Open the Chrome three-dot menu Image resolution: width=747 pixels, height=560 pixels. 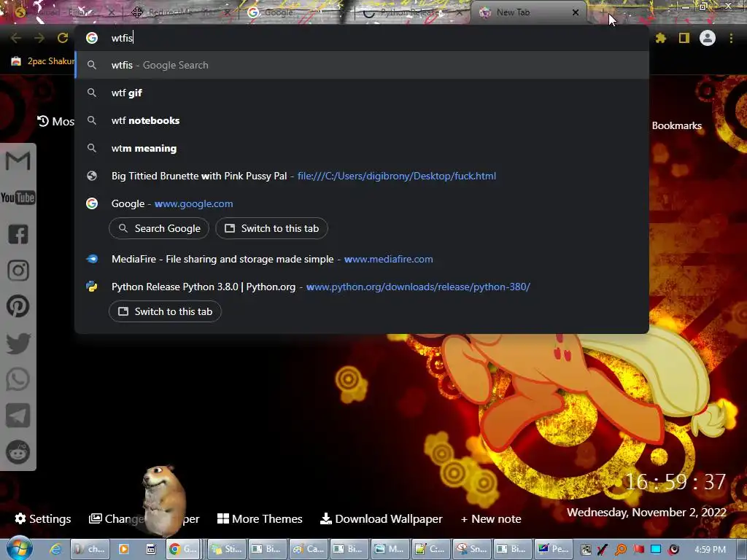[731, 38]
